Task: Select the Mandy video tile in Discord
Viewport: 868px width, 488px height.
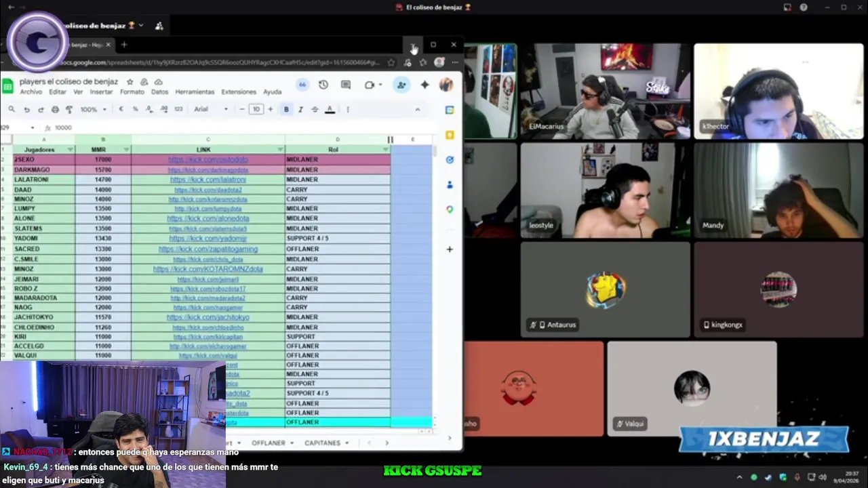Action: click(x=778, y=190)
